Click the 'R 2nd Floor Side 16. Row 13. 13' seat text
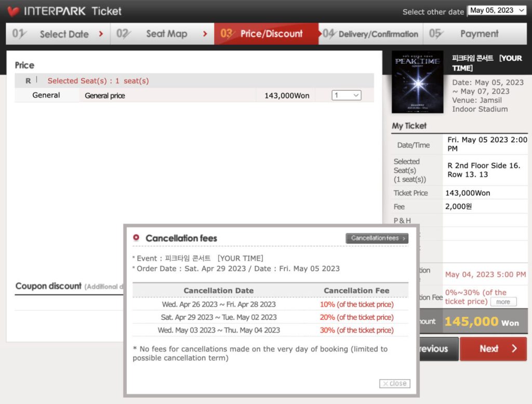532x404 pixels. pyautogui.click(x=484, y=170)
